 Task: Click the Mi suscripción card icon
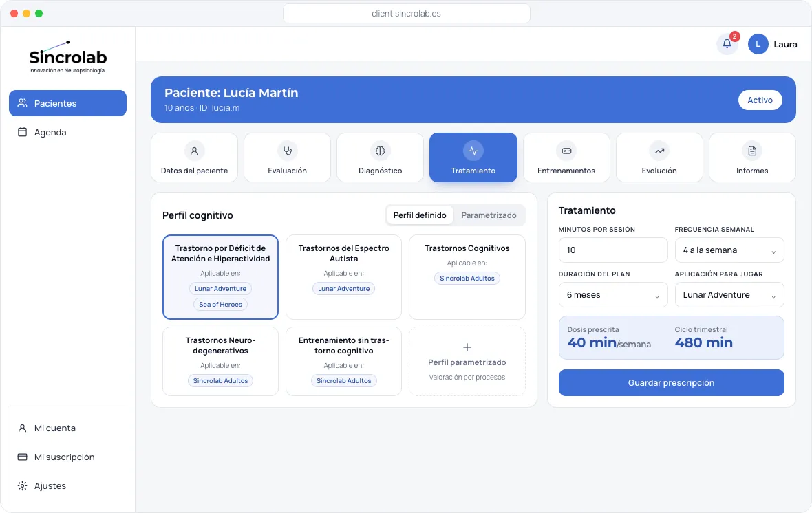22,457
